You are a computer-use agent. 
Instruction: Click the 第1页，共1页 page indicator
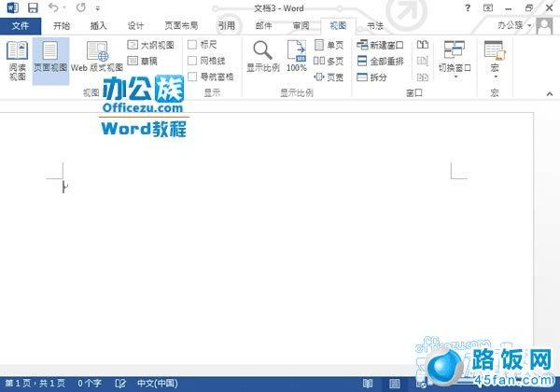(35, 384)
